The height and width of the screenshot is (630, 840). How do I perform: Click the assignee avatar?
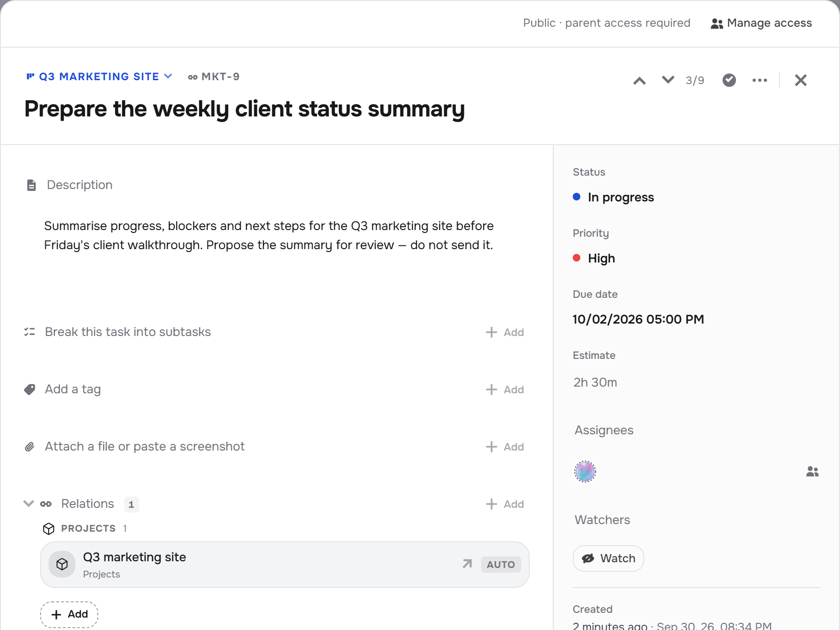tap(585, 472)
